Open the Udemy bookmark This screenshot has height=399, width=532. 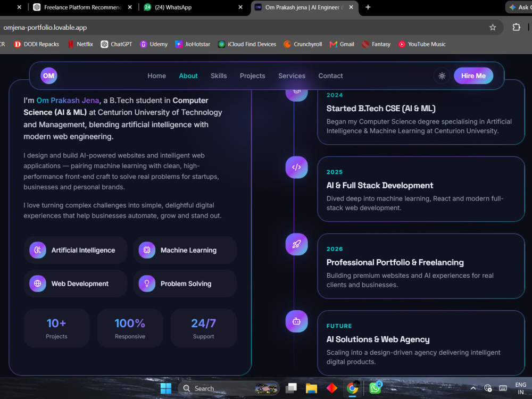point(154,44)
